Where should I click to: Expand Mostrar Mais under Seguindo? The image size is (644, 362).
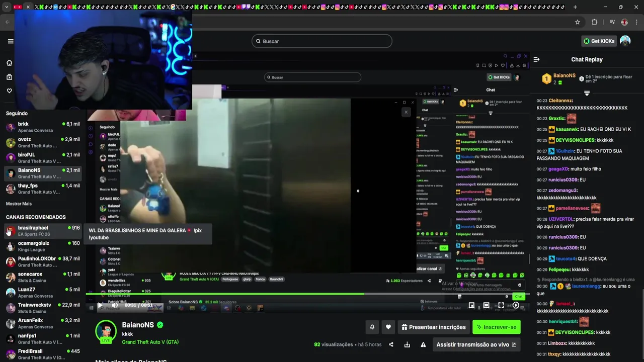[19, 204]
